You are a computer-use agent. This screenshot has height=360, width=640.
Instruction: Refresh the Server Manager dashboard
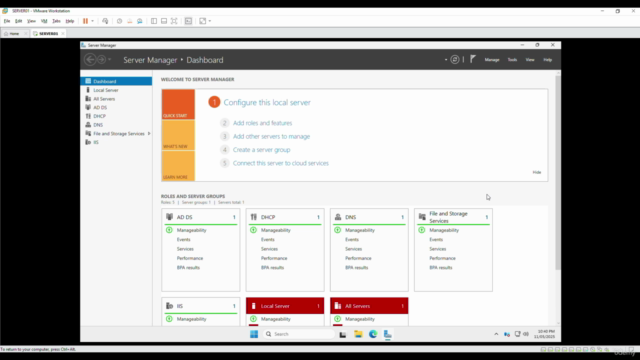455,60
